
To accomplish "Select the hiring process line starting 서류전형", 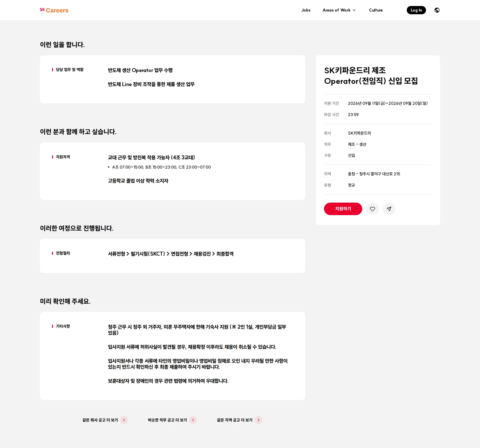I will 171,254.
